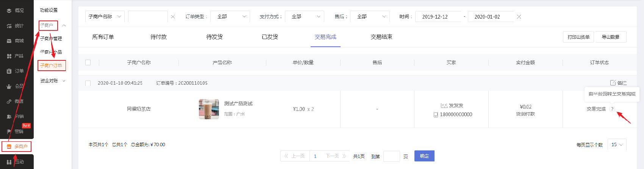This screenshot has height=169, width=644.
Task: Open the 会员 members sidebar icon
Action: tap(9, 86)
